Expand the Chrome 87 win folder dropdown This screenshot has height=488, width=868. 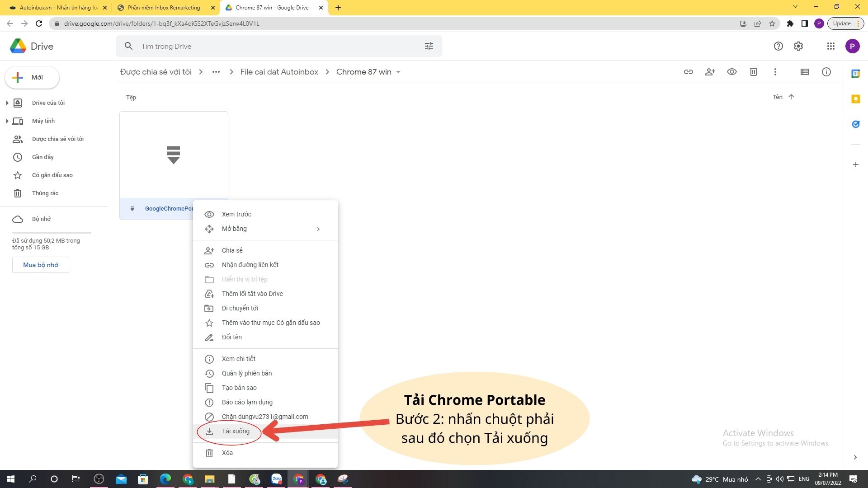(398, 72)
